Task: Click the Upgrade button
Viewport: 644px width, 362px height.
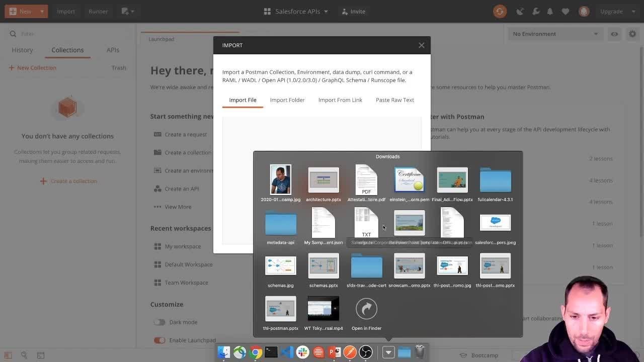Action: [x=611, y=11]
